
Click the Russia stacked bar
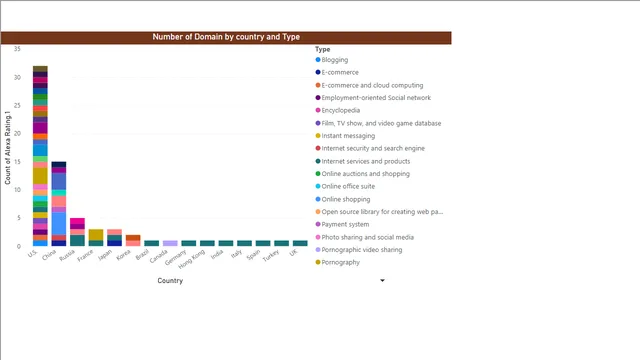click(x=78, y=232)
